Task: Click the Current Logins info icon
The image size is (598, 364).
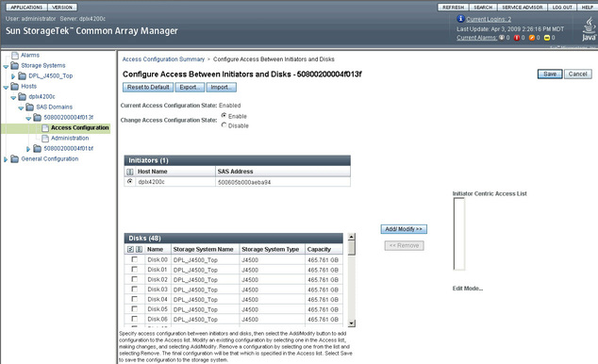Action: pyautogui.click(x=460, y=19)
